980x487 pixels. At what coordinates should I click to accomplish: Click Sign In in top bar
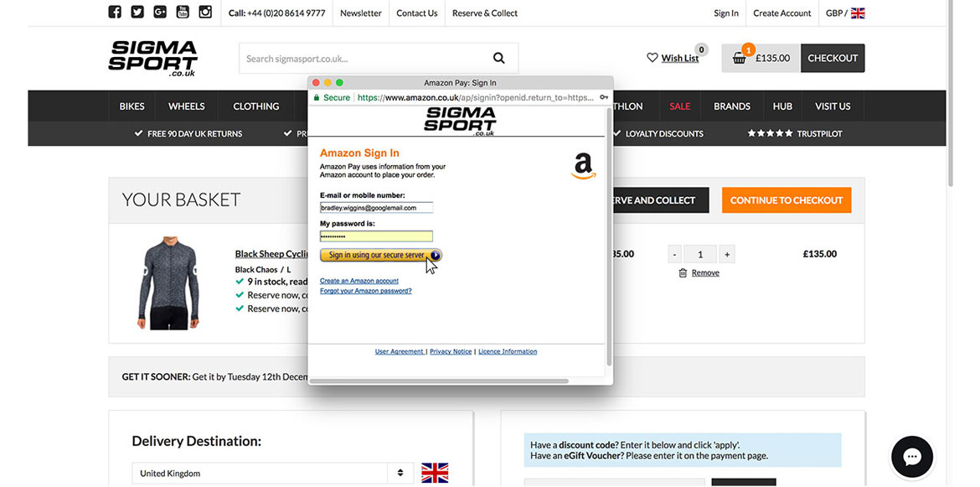pos(725,13)
